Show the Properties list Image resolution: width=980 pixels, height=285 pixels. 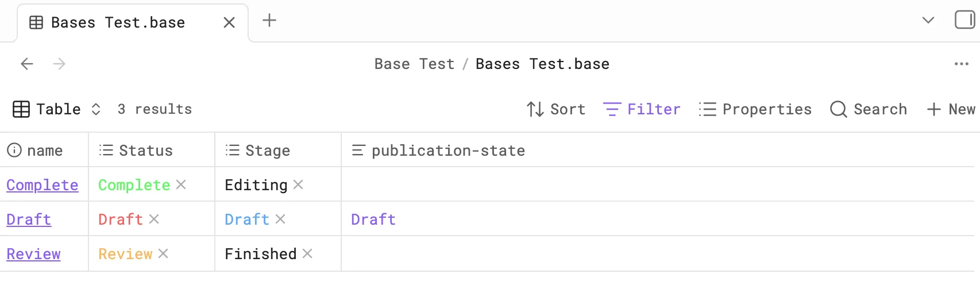pyautogui.click(x=755, y=109)
